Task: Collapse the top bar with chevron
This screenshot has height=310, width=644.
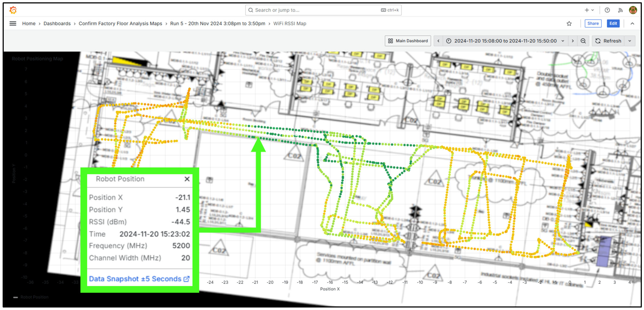Action: (632, 23)
